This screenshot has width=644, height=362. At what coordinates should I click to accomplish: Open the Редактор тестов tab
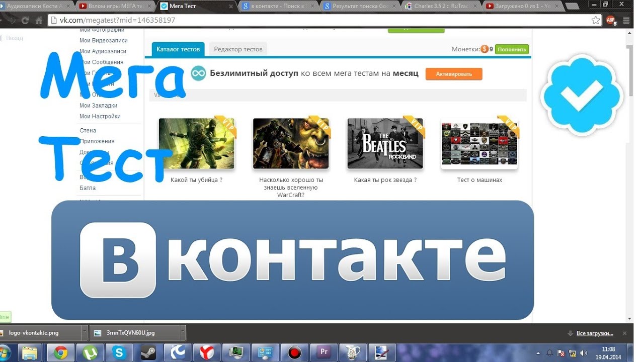[238, 49]
